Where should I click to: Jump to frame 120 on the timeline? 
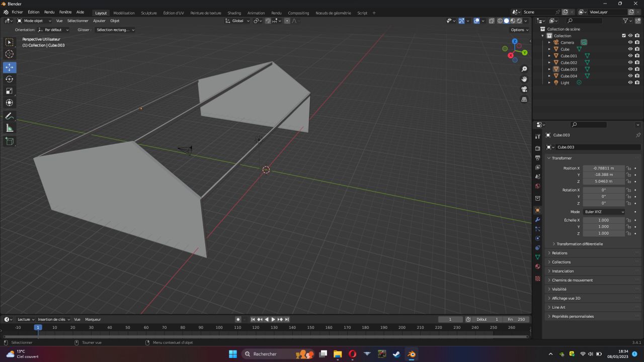[256, 327]
